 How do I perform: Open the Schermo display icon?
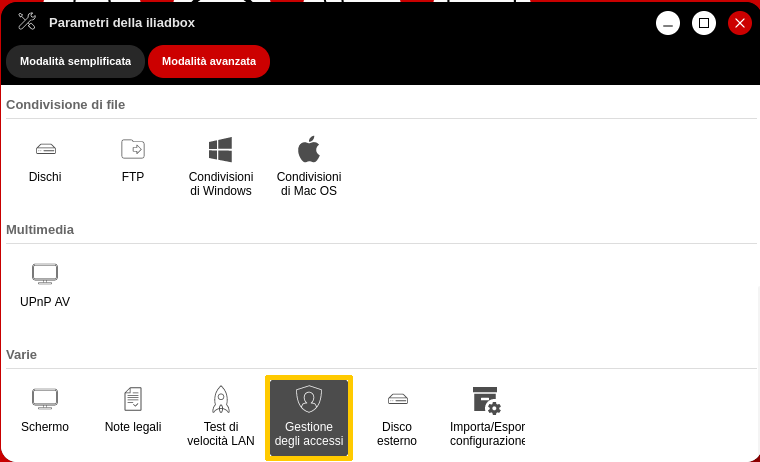45,399
